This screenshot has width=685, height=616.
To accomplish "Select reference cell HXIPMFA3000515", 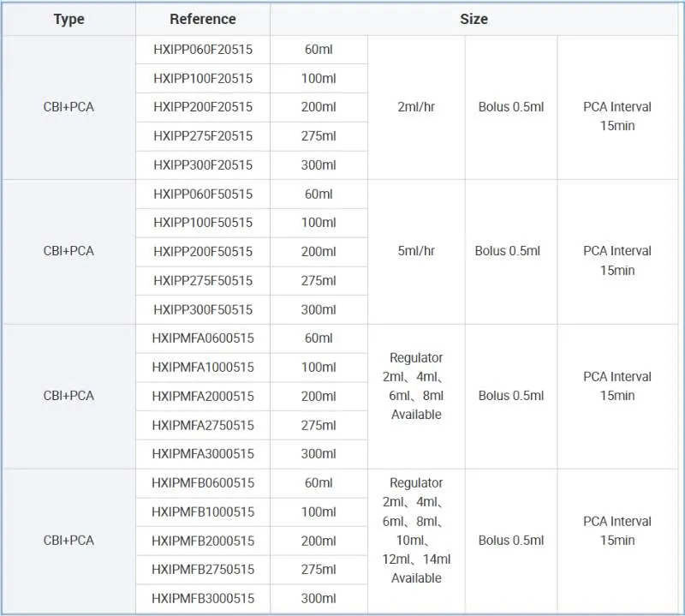I will point(203,454).
